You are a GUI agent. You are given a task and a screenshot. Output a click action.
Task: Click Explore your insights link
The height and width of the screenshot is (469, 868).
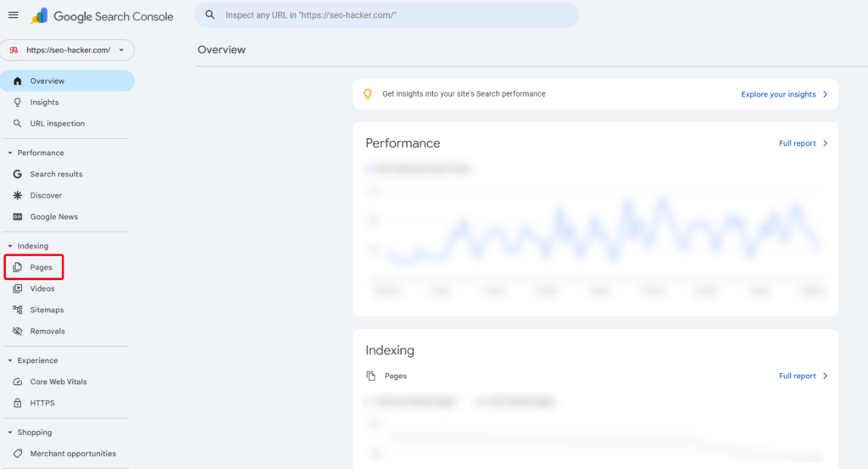click(778, 94)
